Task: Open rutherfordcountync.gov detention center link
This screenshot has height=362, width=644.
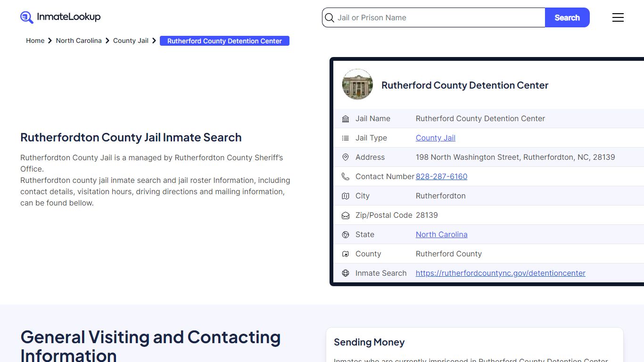Action: tap(500, 273)
